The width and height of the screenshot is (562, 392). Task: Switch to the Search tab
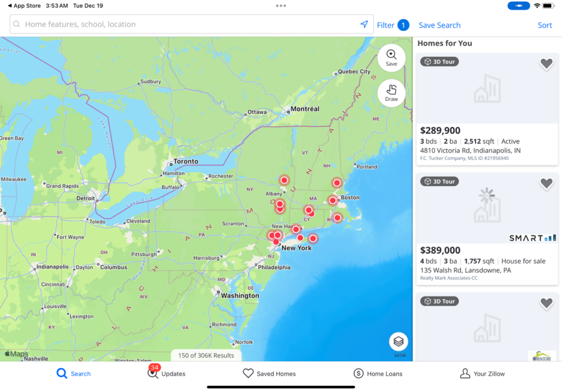click(x=74, y=373)
